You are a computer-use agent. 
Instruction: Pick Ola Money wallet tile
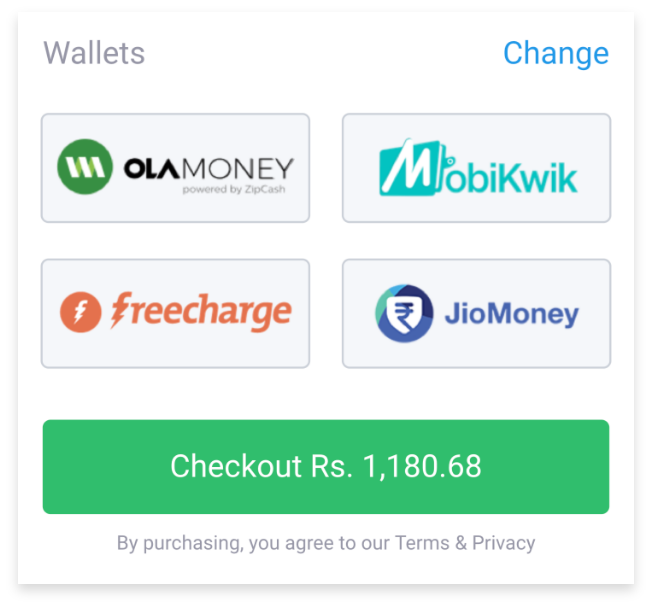pyautogui.click(x=175, y=168)
